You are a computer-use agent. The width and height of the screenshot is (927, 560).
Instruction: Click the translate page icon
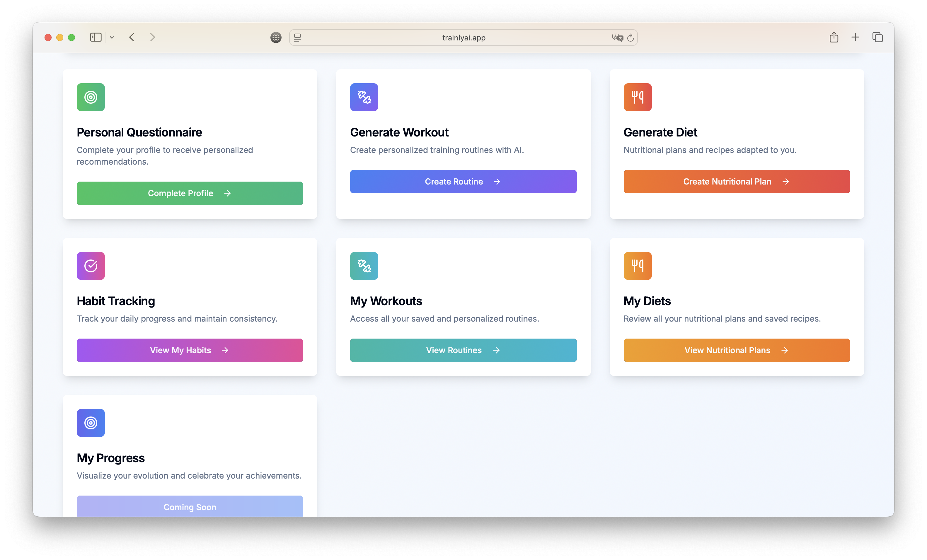point(617,37)
